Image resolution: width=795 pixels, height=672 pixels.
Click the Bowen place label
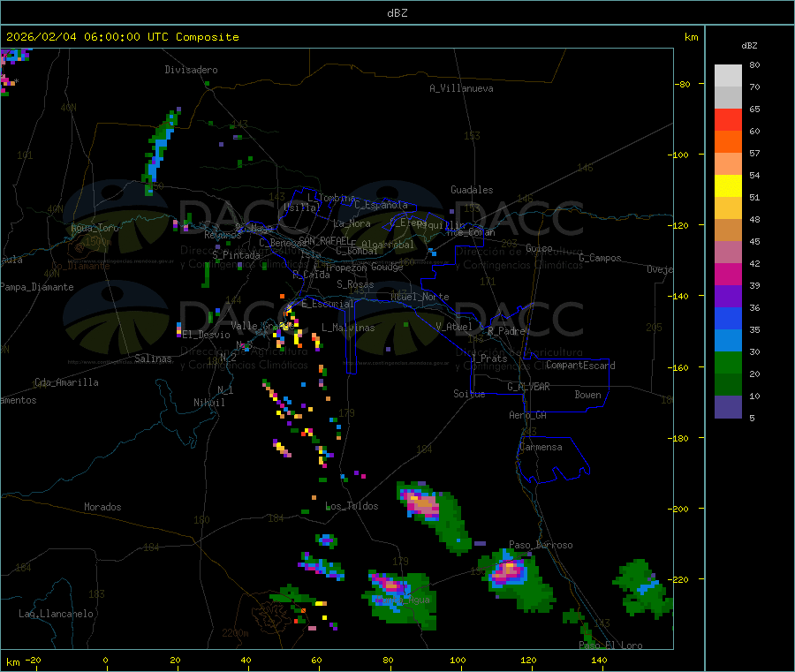point(587,395)
